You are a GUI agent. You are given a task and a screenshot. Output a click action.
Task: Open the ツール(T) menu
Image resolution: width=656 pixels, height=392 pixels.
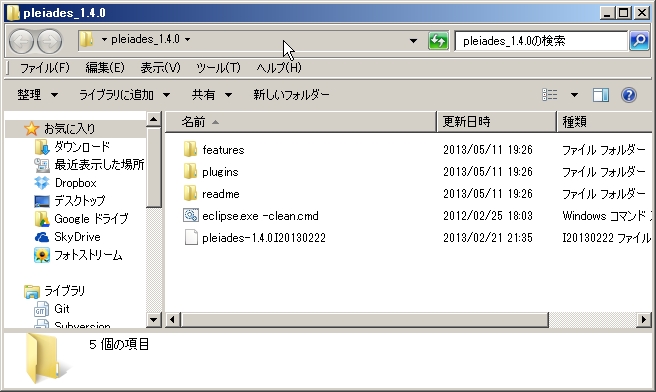coord(218,67)
